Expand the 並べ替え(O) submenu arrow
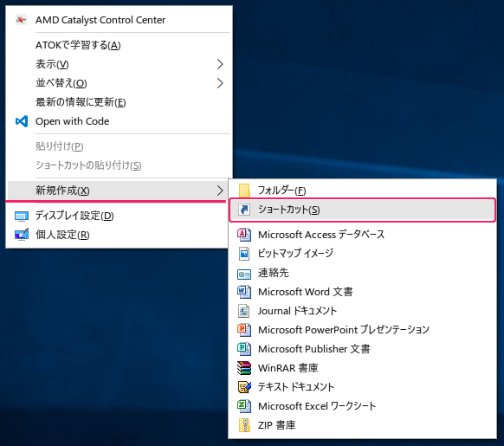The width and height of the screenshot is (504, 446). tap(220, 83)
